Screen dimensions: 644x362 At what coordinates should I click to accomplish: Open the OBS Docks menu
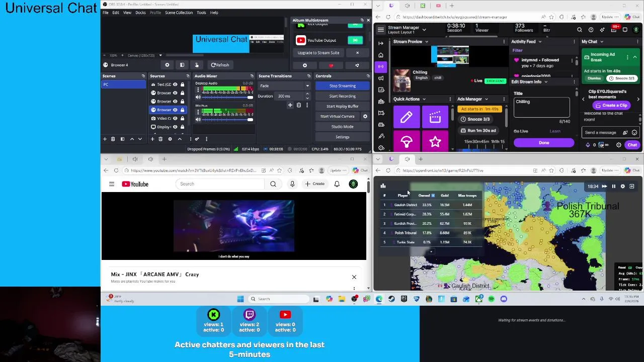pos(140,13)
